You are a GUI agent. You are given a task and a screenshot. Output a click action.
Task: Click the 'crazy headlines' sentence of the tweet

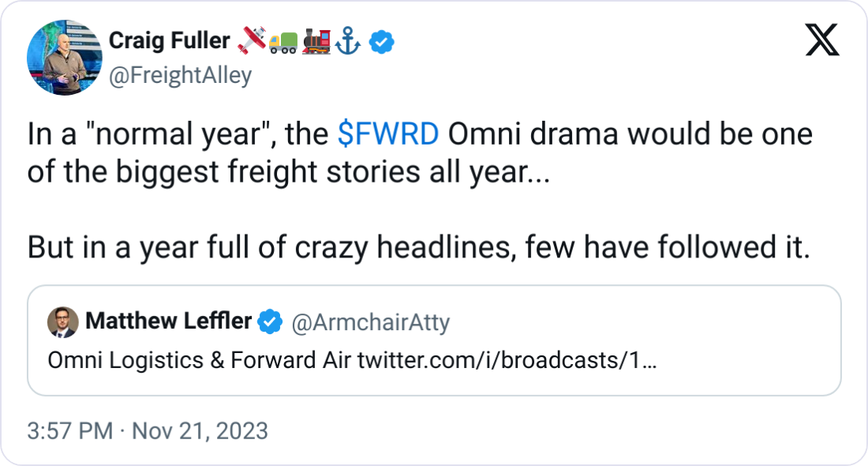coord(419,247)
